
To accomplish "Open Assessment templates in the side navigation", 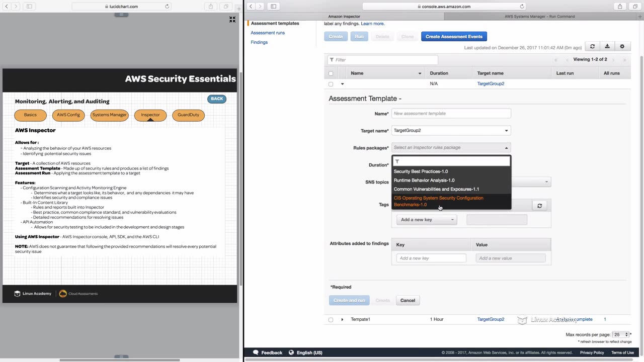I will pyautogui.click(x=275, y=23).
